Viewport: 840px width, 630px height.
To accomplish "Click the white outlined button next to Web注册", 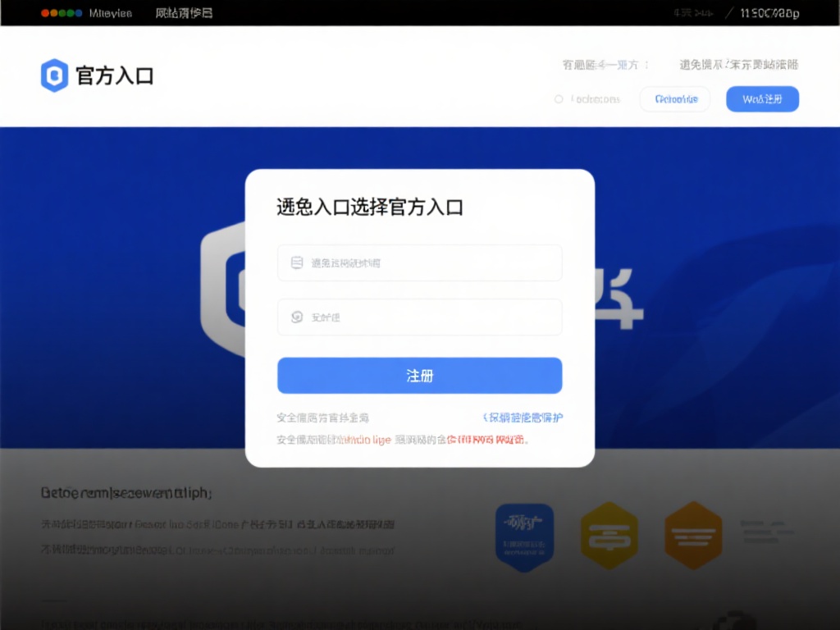I will tap(674, 98).
